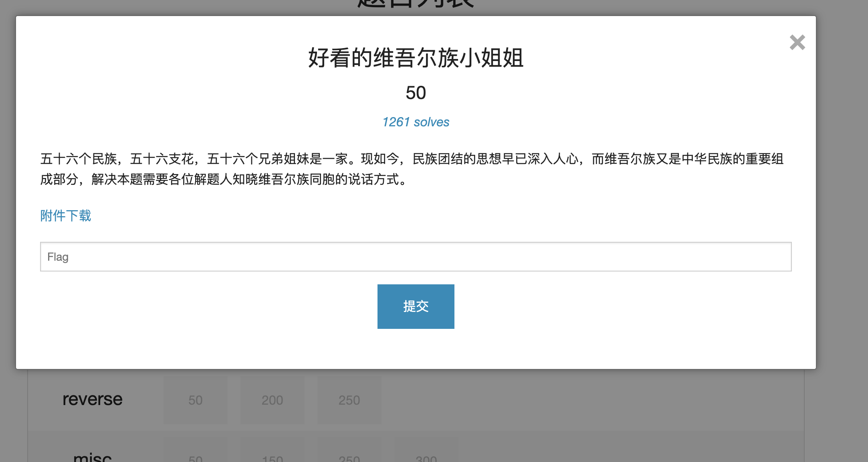The width and height of the screenshot is (868, 462).
Task: Open the reverse 50-point challenge tile
Action: 196,400
